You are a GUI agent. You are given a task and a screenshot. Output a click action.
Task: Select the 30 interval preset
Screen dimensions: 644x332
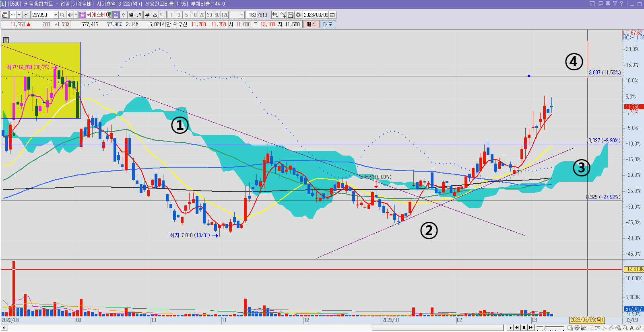pyautogui.click(x=209, y=15)
